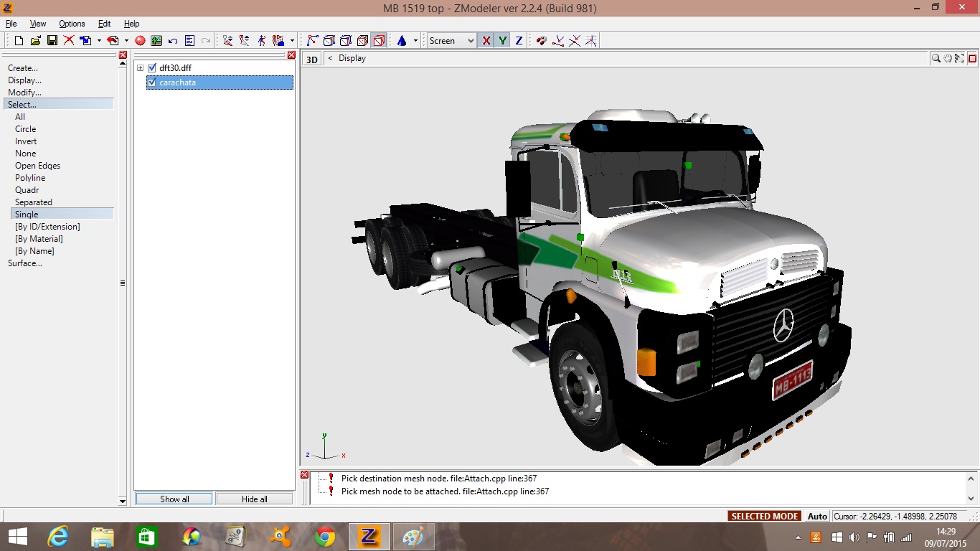The image size is (980, 551).
Task: Click the first manipulation tool icon after toolbar grip
Action: (x=228, y=41)
